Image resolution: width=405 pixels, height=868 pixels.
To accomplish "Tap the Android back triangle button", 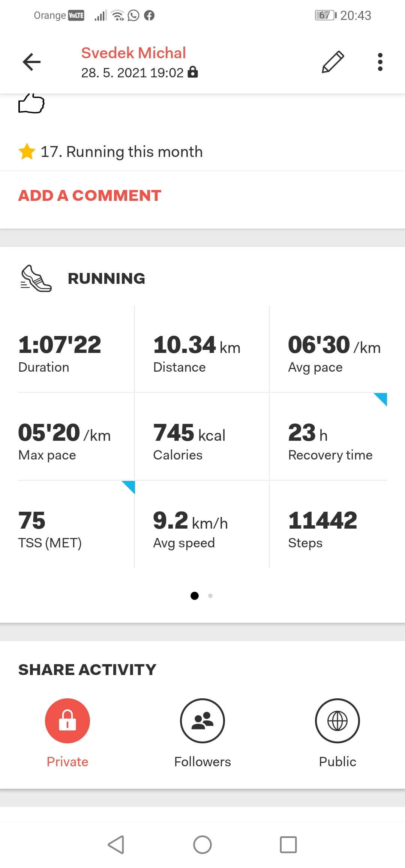I will coord(116,845).
